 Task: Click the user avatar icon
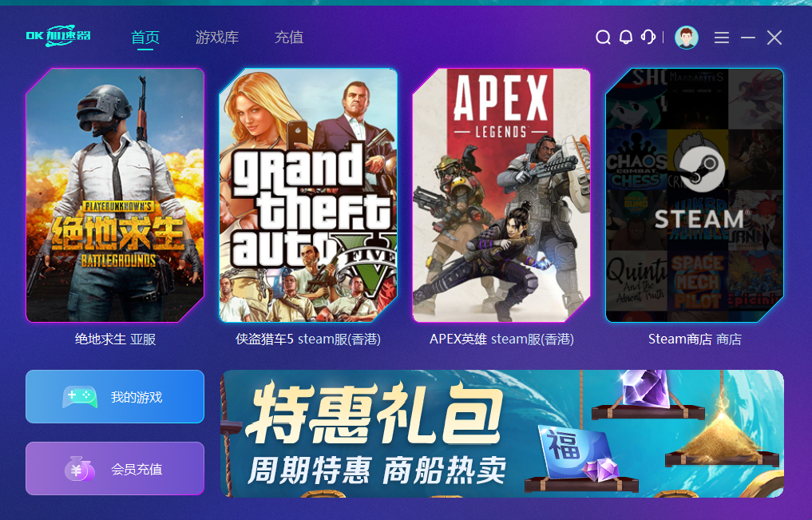686,38
